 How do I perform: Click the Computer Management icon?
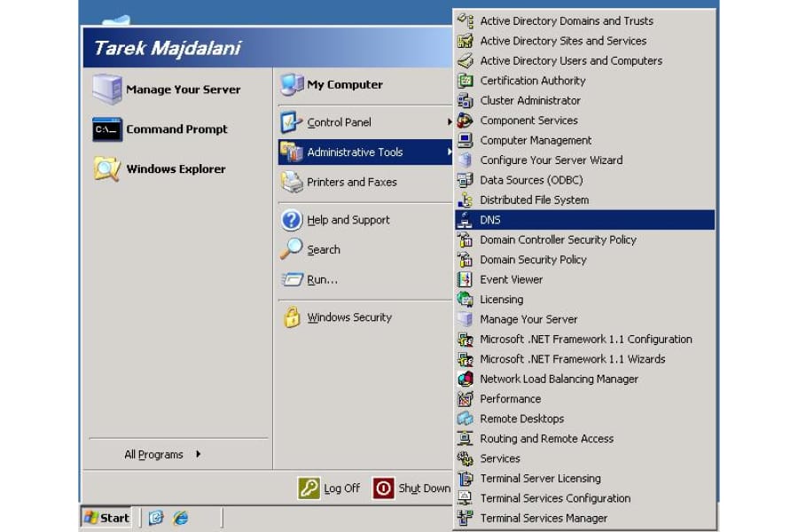465,140
